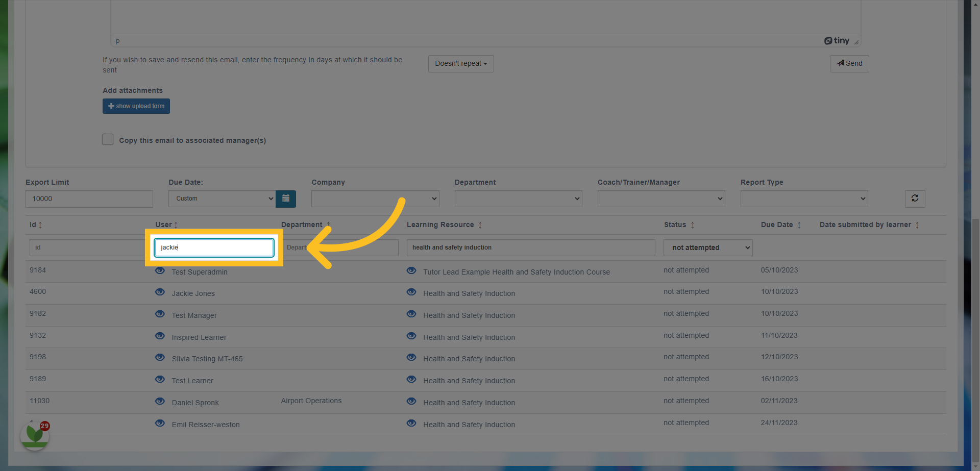Click the Airport Operations department cell
The height and width of the screenshot is (471, 980).
pos(311,401)
